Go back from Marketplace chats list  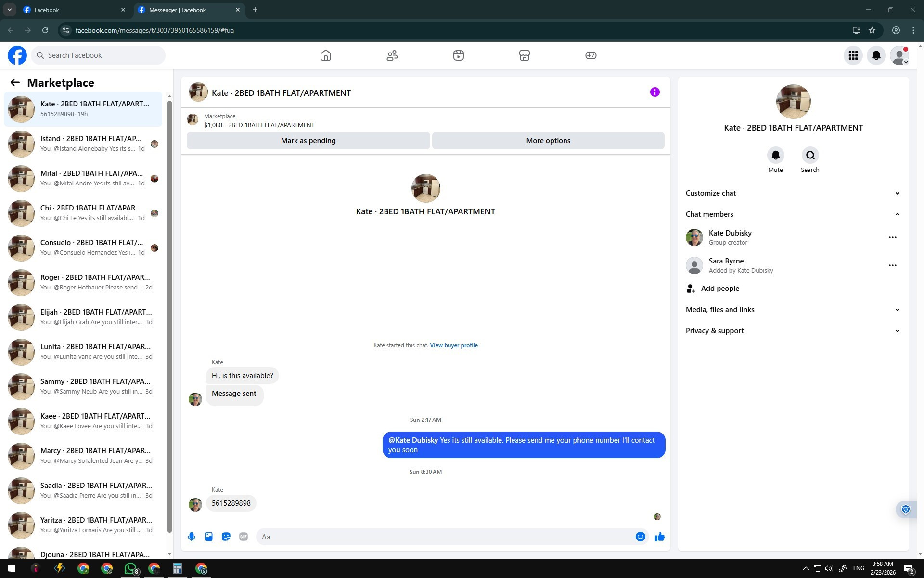(15, 82)
